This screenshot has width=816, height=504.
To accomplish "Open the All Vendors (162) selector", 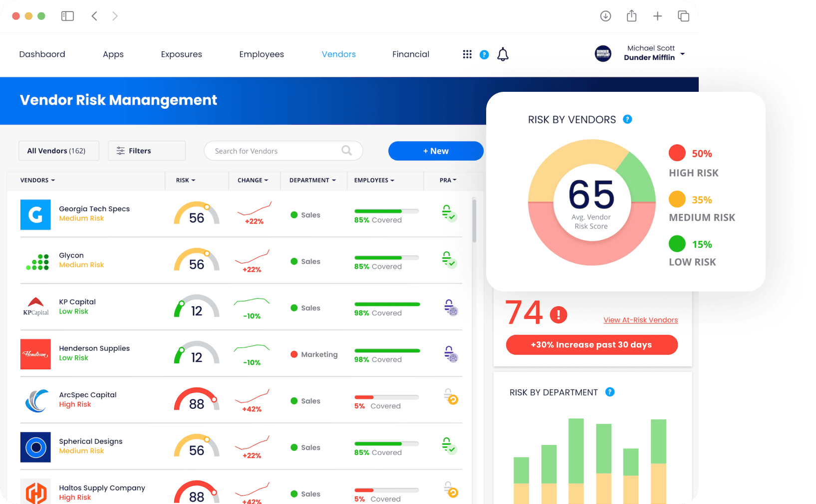I will pos(58,151).
